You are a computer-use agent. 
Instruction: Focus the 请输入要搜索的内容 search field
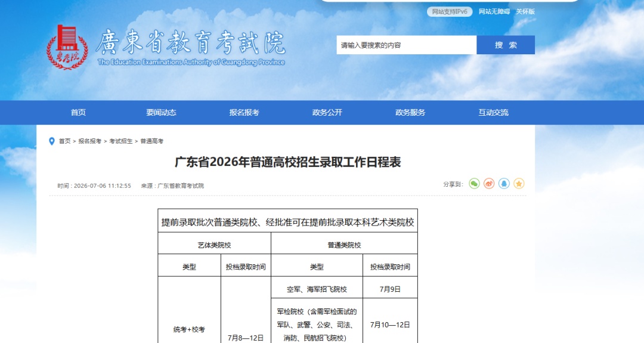pyautogui.click(x=407, y=45)
